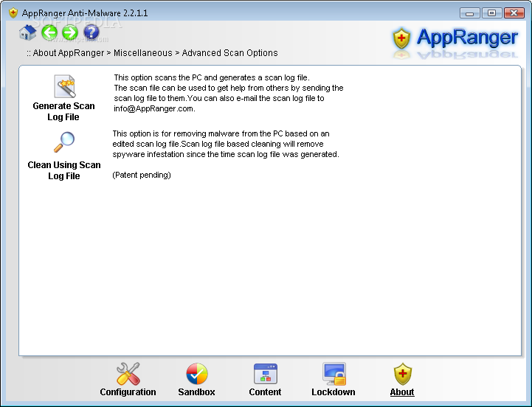
Task: Switch to the About tab label
Action: coord(402,392)
